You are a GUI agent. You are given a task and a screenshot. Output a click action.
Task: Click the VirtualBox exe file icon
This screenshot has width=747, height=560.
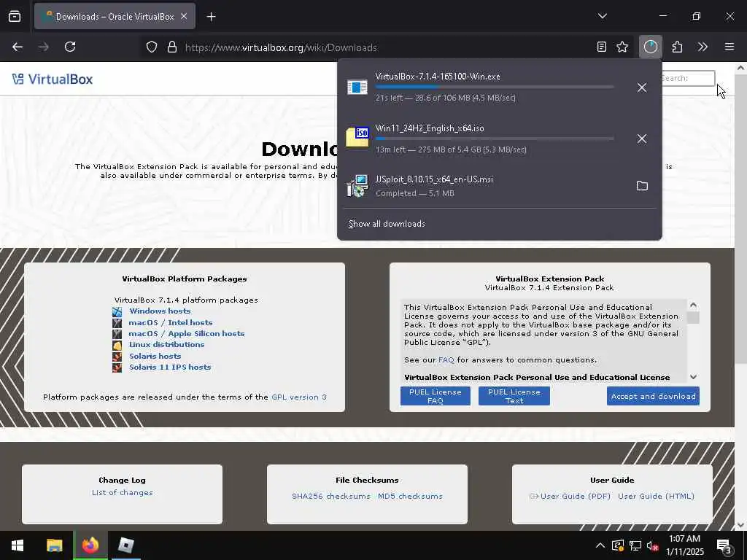coord(357,87)
